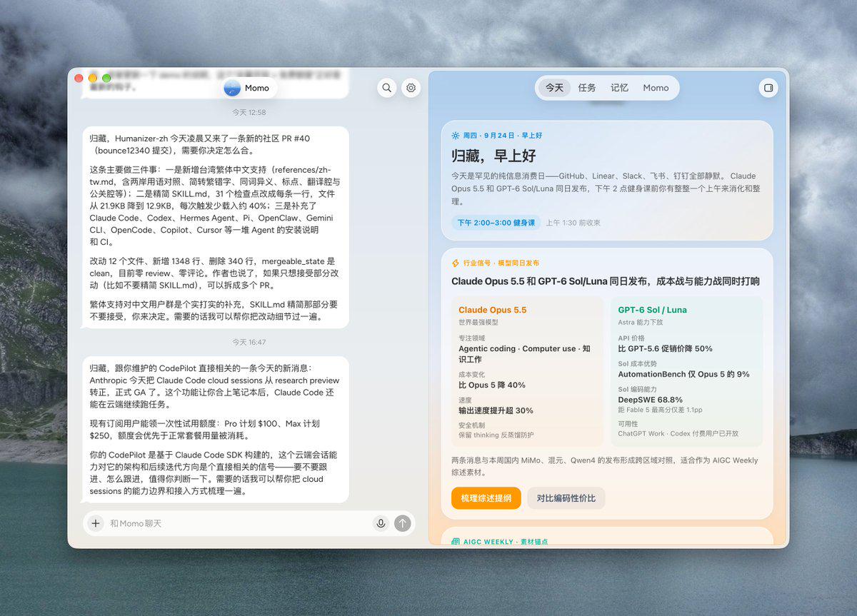This screenshot has height=616, width=857.
Task: Click the 对比编码性价比 button
Action: [x=566, y=498]
